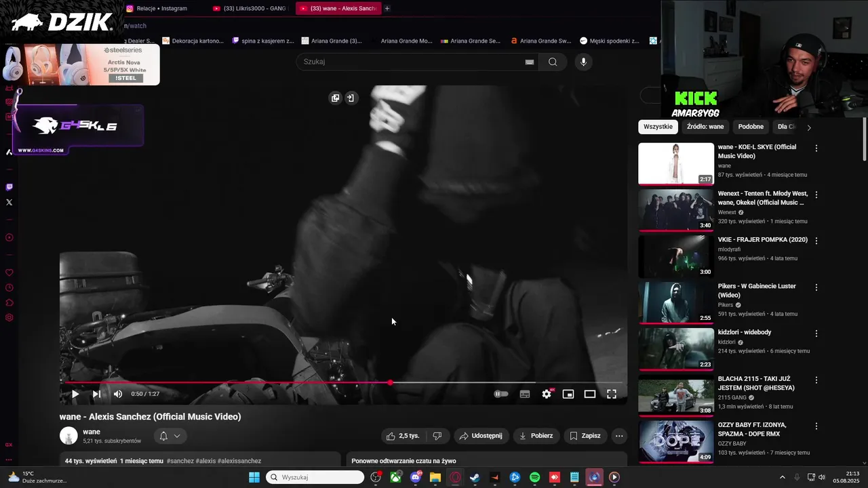868x488 pixels.
Task: Open notification bell dropdown for wane
Action: pos(170,436)
